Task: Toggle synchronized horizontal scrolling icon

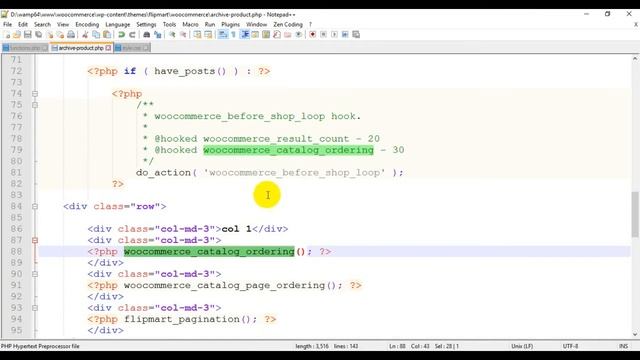Action: click(208, 35)
